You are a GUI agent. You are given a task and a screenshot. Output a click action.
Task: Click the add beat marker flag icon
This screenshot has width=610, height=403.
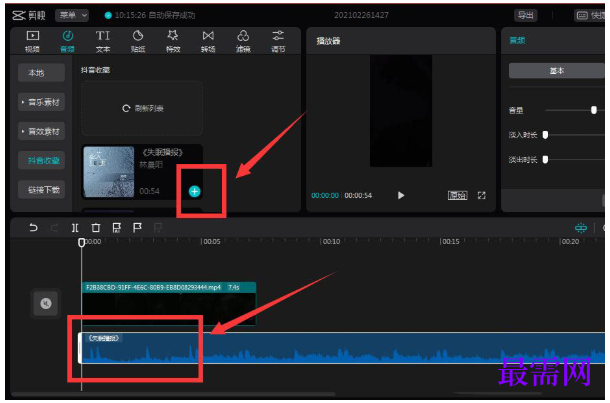click(x=137, y=228)
